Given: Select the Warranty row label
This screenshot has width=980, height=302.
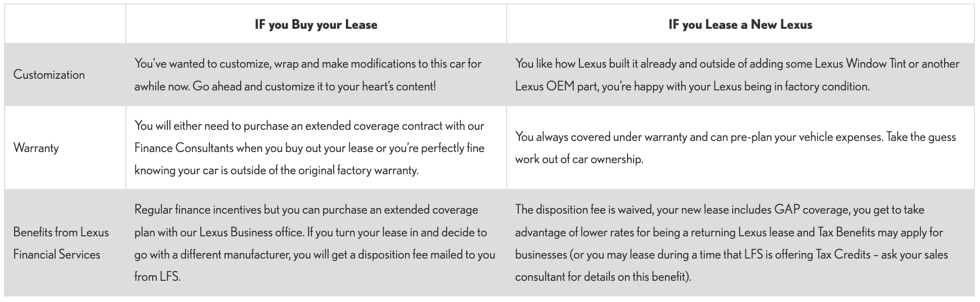Looking at the screenshot, I should 36,148.
